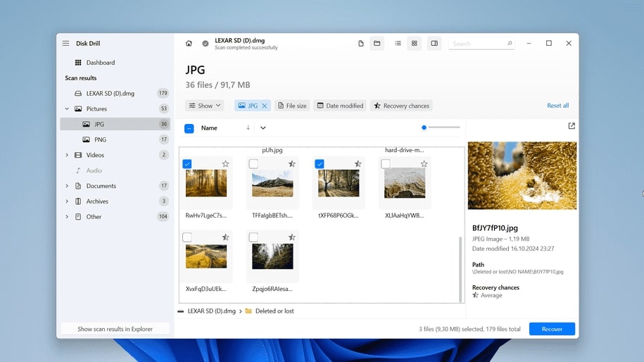
Task: Click the scan completed checkmark icon
Action: pos(206,43)
